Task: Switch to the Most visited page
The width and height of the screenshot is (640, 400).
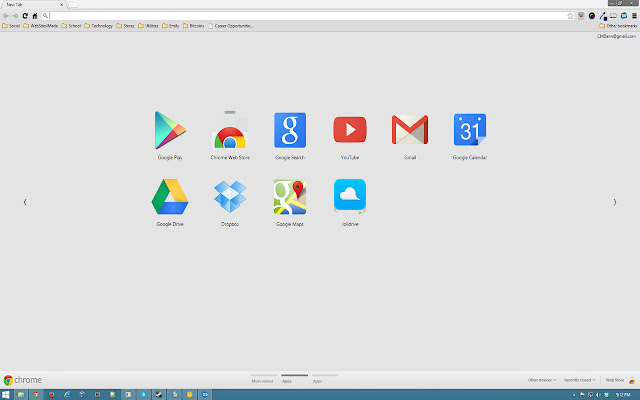Action: coord(262,379)
